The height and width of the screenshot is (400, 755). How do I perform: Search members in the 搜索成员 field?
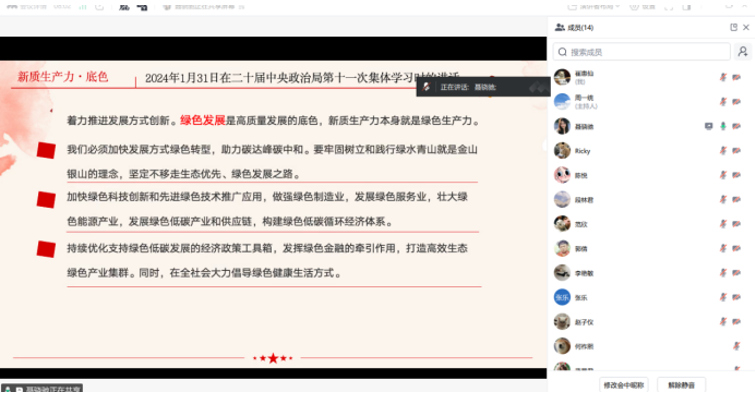[x=643, y=51]
